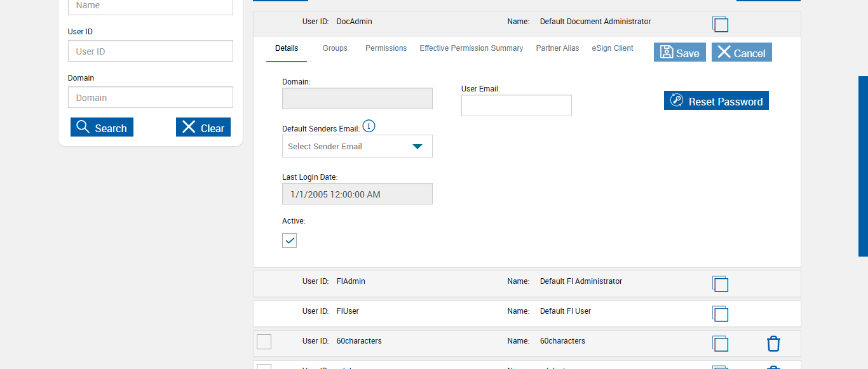Click the copy icon for FIAdmin user
Image resolution: width=868 pixels, height=369 pixels.
[720, 284]
